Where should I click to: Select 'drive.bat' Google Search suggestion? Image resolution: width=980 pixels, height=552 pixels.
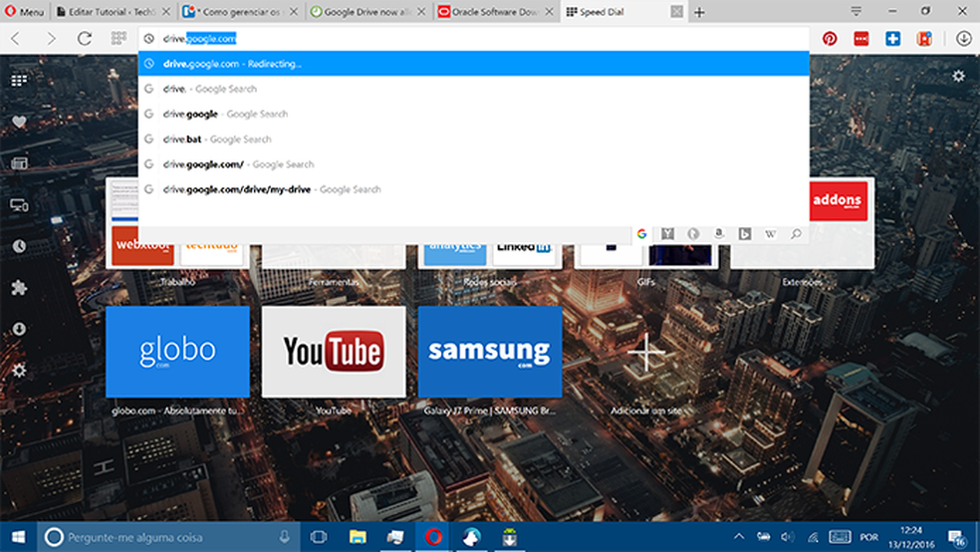(474, 138)
